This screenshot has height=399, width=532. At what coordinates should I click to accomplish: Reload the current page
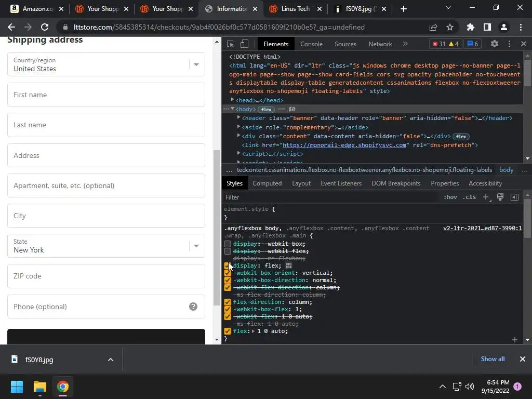pyautogui.click(x=45, y=27)
